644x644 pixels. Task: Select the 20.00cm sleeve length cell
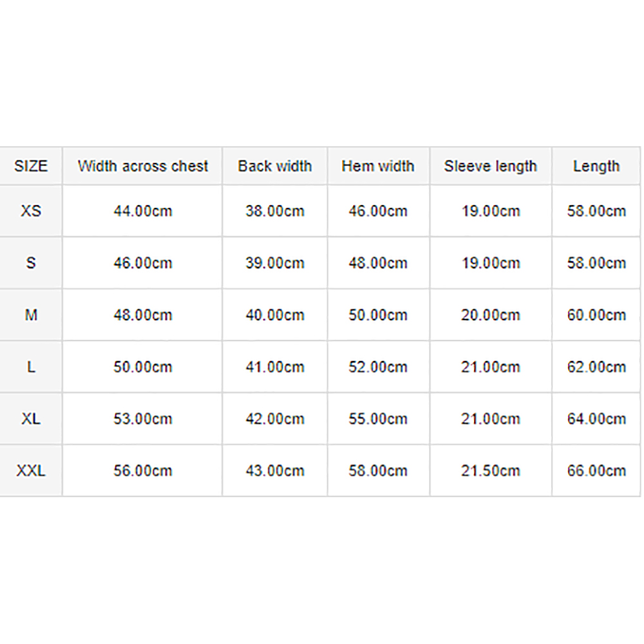(491, 315)
